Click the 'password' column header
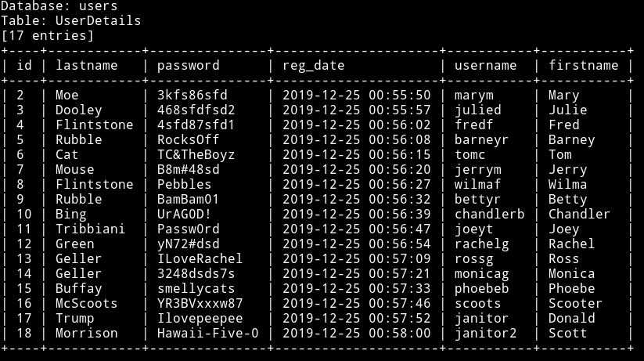 tap(188, 66)
